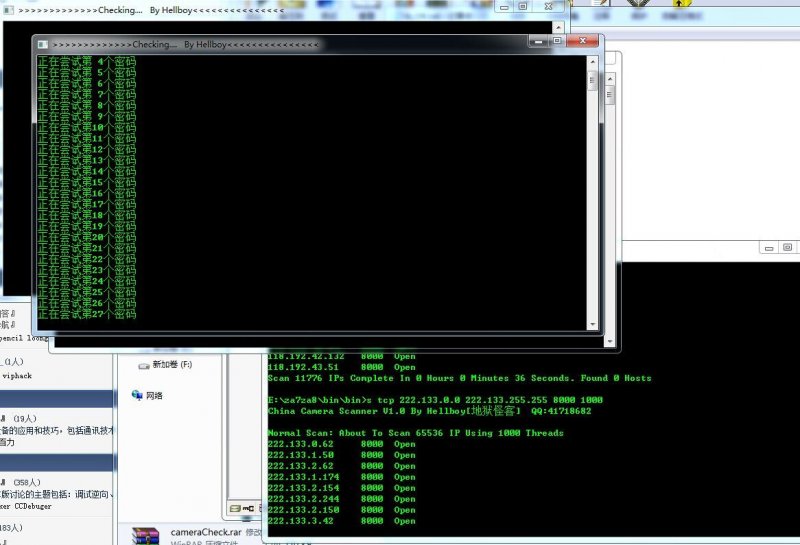This screenshot has width=800, height=545.
Task: Click the 222.133.1.174 scan result line
Action: click(x=341, y=477)
